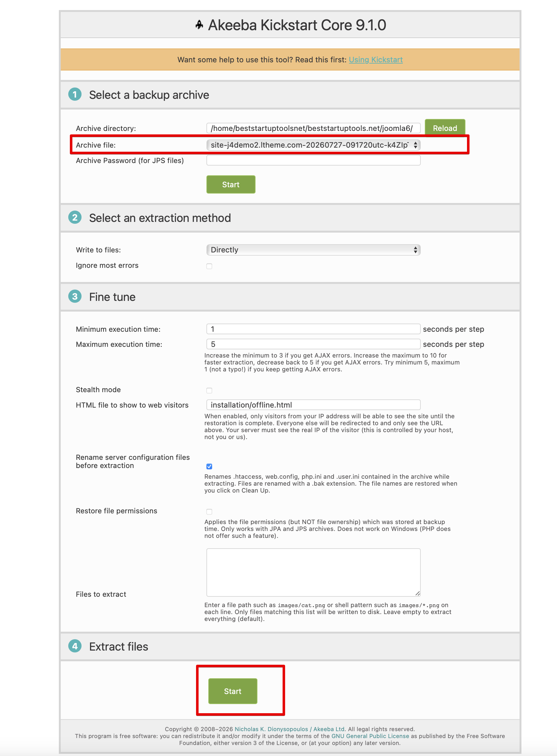The image size is (557, 756).
Task: Open the Archive file dropdown
Action: (313, 145)
